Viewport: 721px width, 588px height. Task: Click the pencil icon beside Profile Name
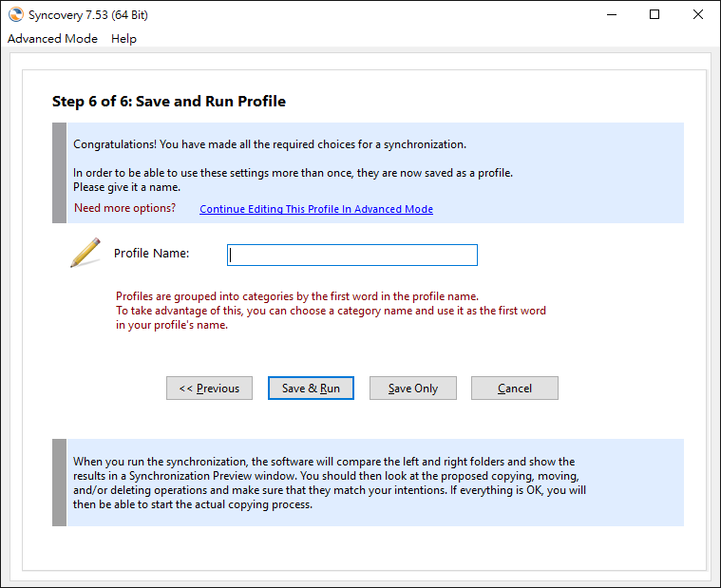click(85, 253)
